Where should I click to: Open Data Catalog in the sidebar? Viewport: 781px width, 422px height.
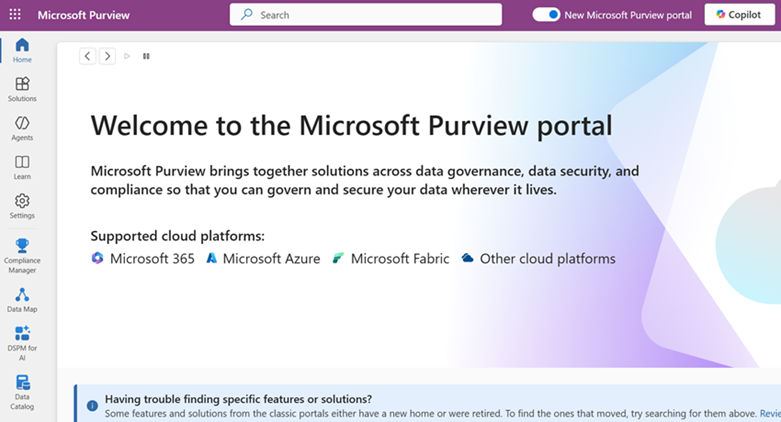click(22, 392)
